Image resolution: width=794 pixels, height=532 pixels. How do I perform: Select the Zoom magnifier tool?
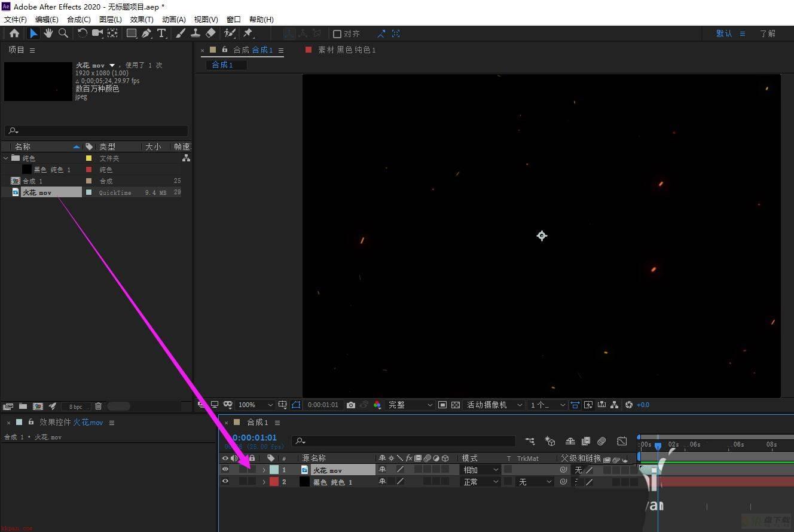(63, 33)
